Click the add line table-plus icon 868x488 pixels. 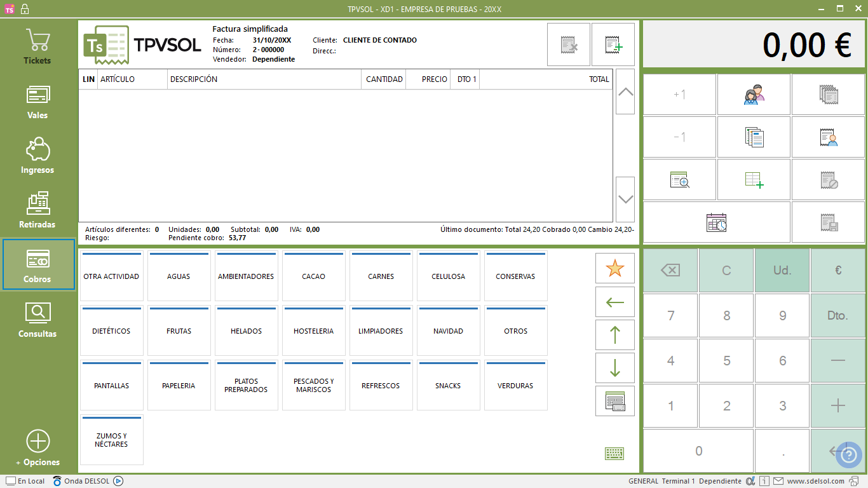pos(754,180)
